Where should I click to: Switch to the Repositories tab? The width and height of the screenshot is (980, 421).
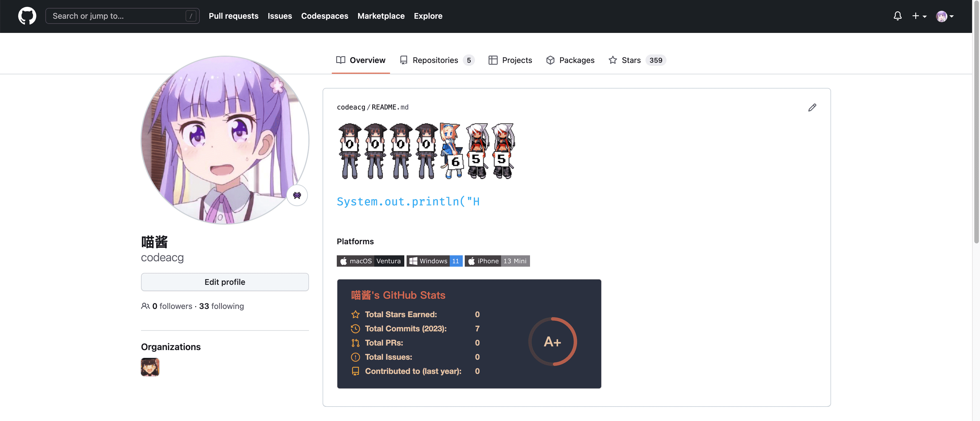(x=437, y=60)
